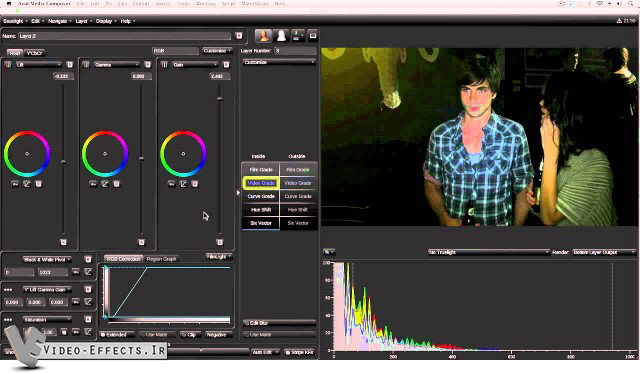
Task: Click the white silhouette matte view icon
Action: pyautogui.click(x=281, y=36)
